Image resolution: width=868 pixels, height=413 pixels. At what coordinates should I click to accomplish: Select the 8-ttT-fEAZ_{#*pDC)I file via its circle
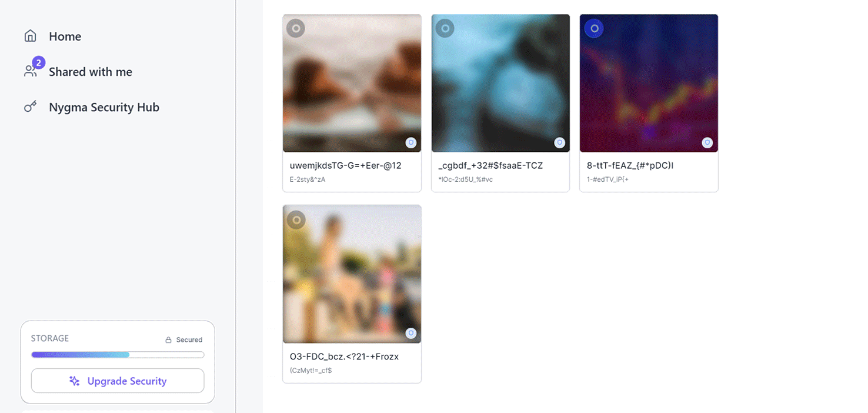[x=594, y=28]
